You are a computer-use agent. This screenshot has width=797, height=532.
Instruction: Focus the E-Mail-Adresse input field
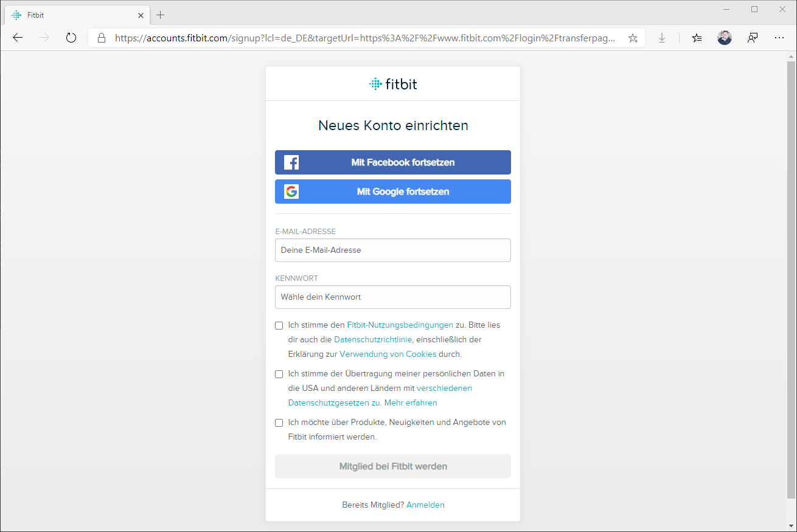(x=392, y=250)
